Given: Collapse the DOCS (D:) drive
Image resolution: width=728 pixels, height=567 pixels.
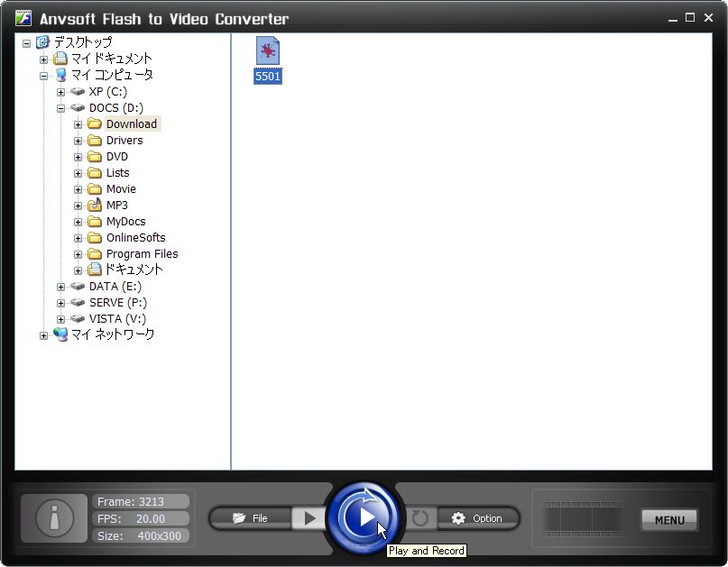Looking at the screenshot, I should (x=60, y=108).
